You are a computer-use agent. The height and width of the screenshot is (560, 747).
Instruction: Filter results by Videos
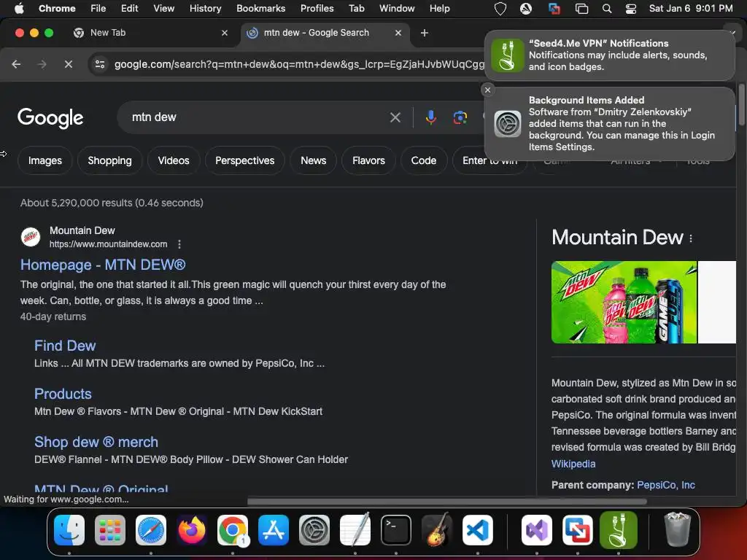click(x=174, y=161)
